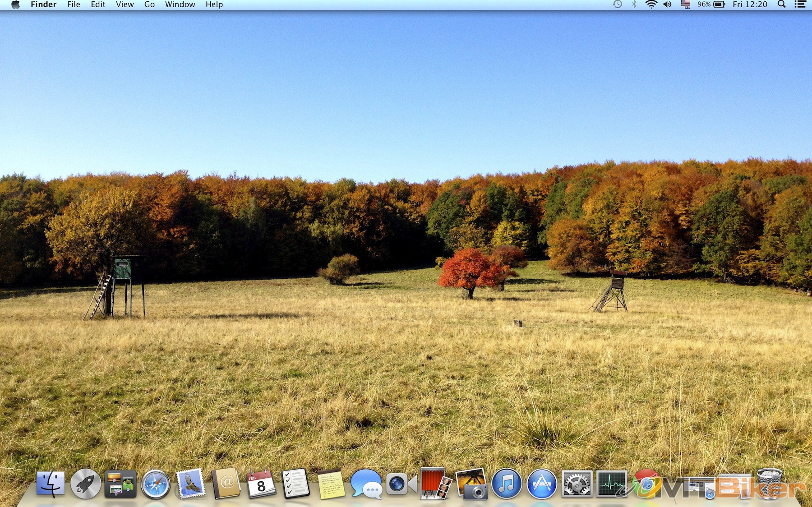The height and width of the screenshot is (507, 812).
Task: Open yellow Notes app icon
Action: [x=331, y=485]
